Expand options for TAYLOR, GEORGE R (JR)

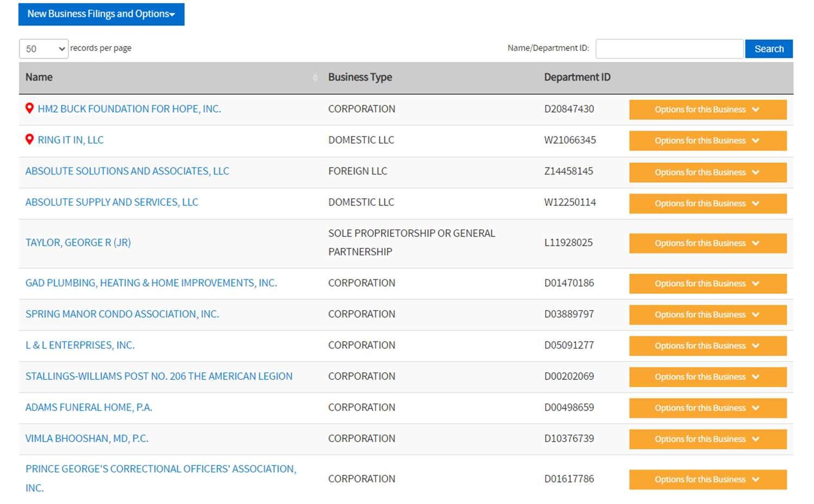coord(708,243)
